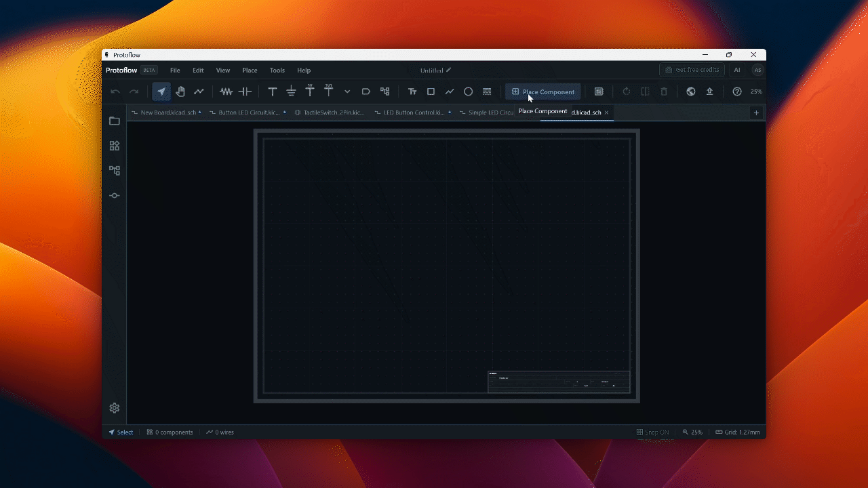This screenshot has width=868, height=488.
Task: Open the Place menu
Action: coord(250,70)
